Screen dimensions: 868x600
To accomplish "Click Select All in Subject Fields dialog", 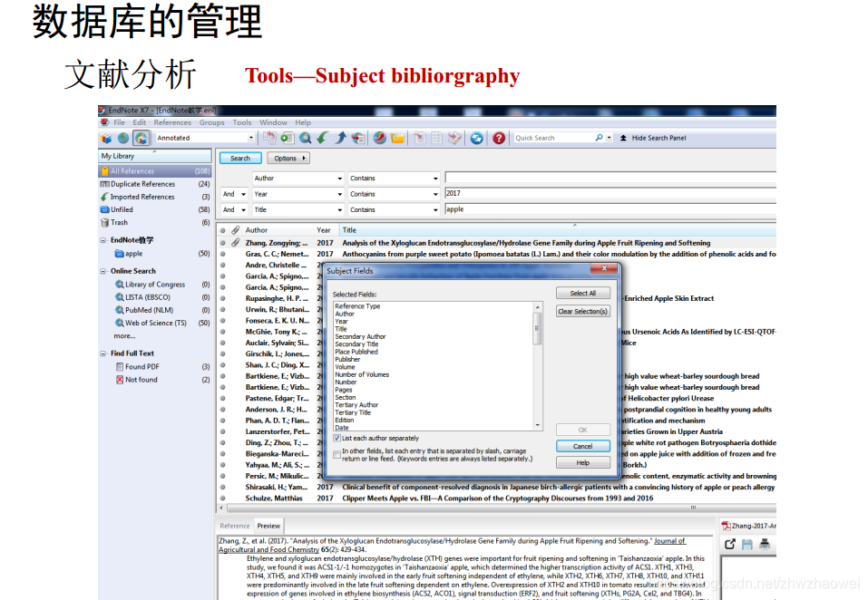I will [x=583, y=293].
